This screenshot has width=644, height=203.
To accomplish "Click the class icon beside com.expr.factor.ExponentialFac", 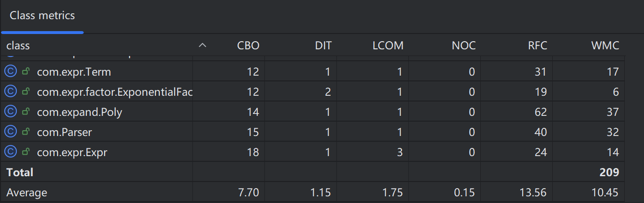I will pyautogui.click(x=11, y=92).
